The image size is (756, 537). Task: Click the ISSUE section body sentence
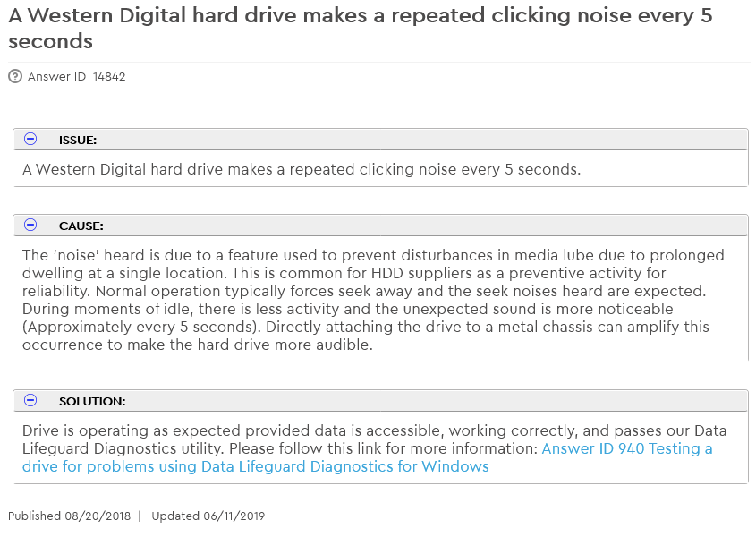click(x=301, y=169)
